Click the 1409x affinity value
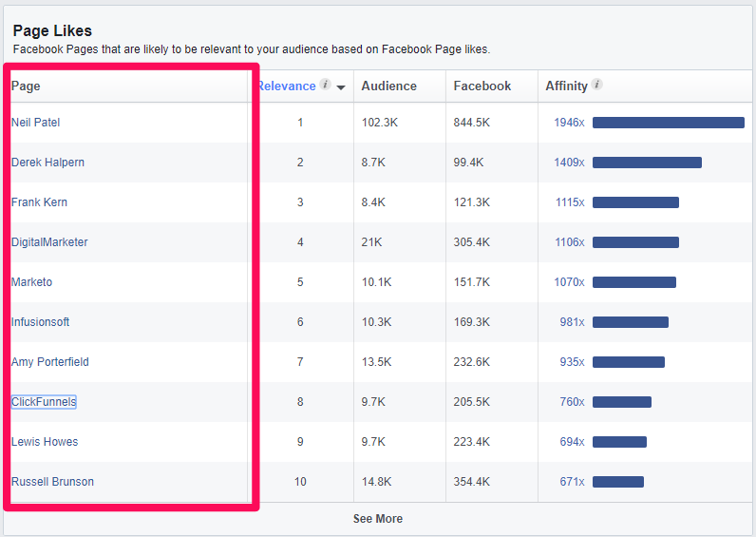This screenshot has width=756, height=537. pos(569,163)
